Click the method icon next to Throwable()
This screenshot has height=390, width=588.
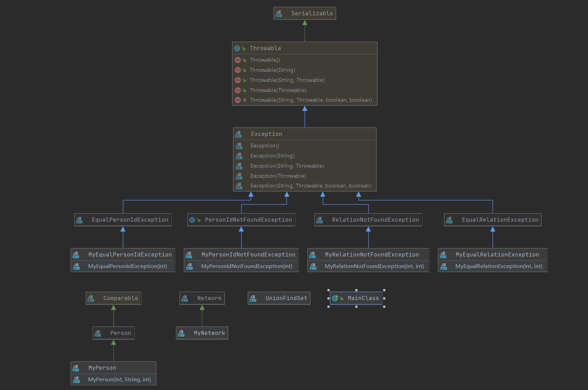point(238,60)
